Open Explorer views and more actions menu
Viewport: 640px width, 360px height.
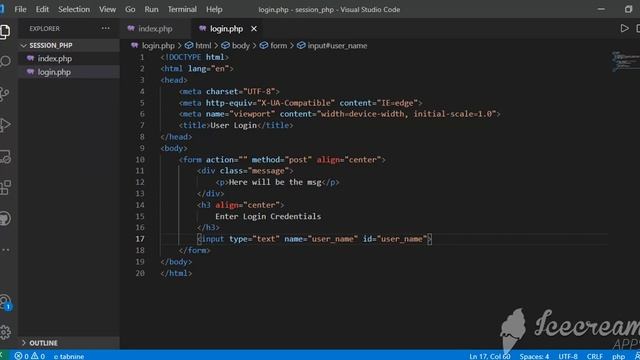[105, 28]
